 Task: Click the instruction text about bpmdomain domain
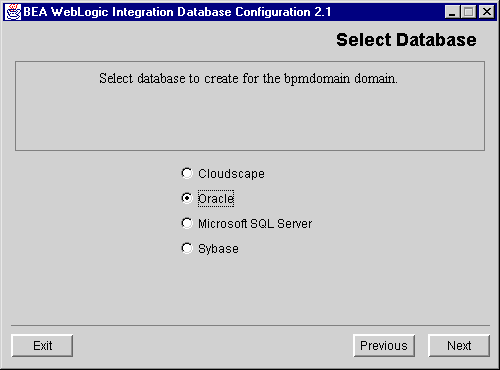(x=248, y=79)
